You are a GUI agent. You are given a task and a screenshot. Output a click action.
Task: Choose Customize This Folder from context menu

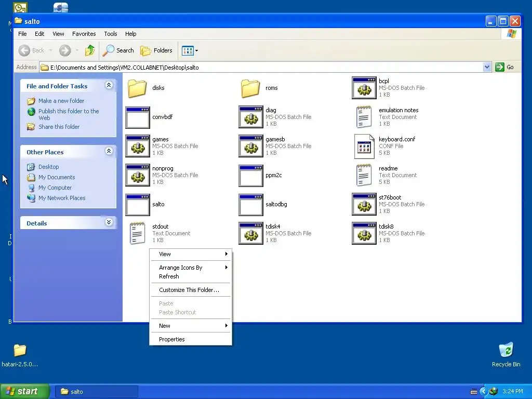click(191, 290)
